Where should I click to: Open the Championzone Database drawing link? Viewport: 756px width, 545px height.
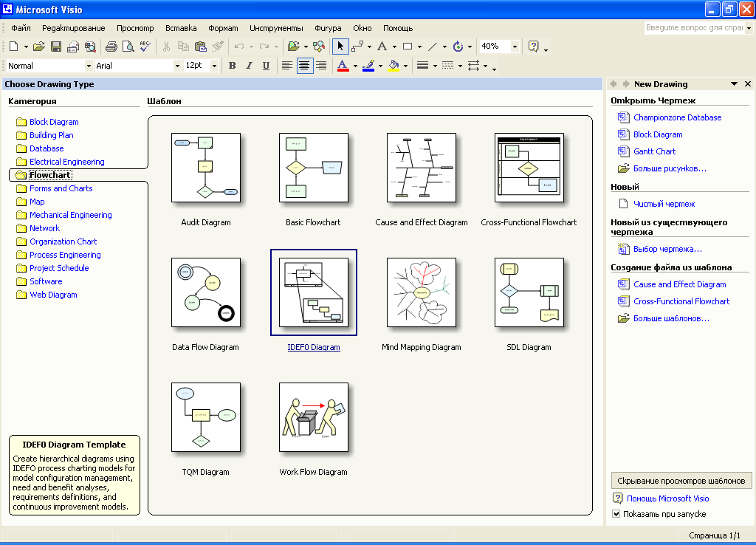click(677, 117)
